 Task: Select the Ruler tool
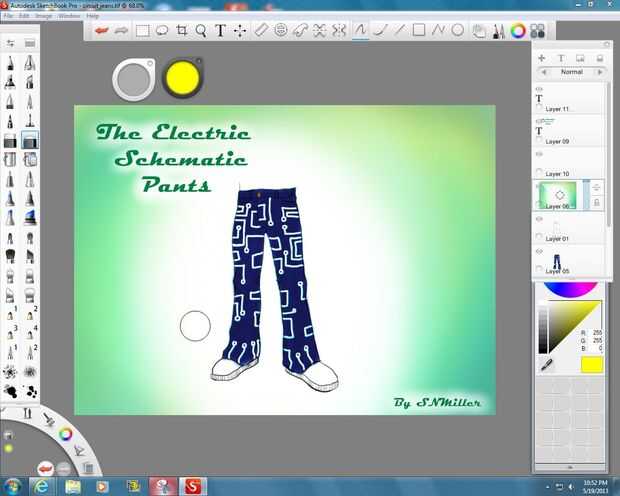pos(261,30)
